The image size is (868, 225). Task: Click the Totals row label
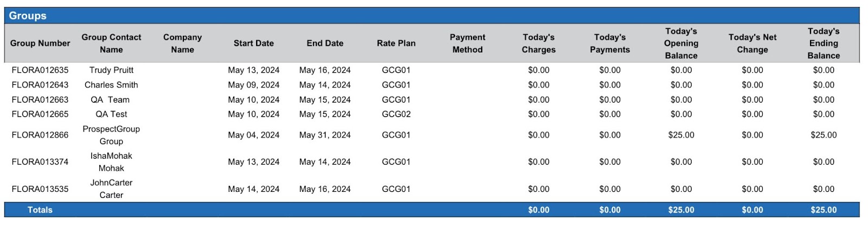click(x=40, y=210)
